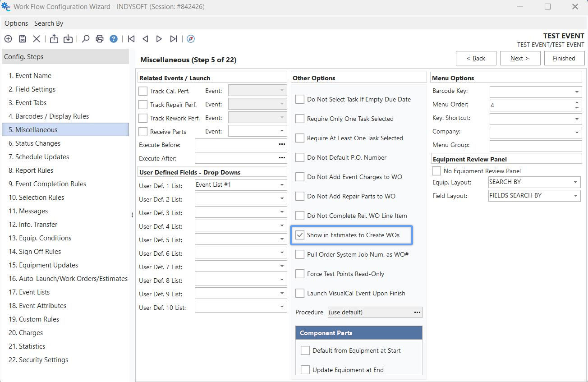Open the Key. Shortcut dropdown
The height and width of the screenshot is (382, 588).
pyautogui.click(x=577, y=119)
